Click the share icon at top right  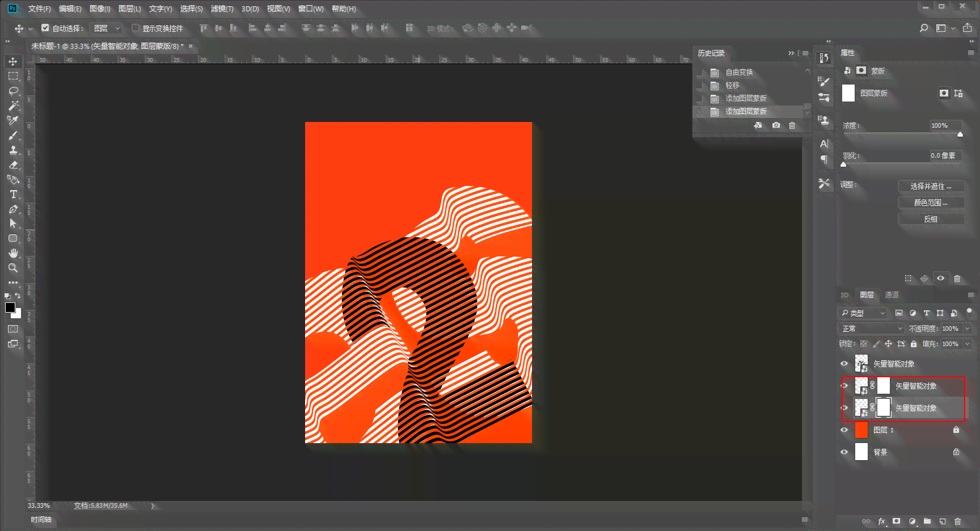click(x=968, y=28)
